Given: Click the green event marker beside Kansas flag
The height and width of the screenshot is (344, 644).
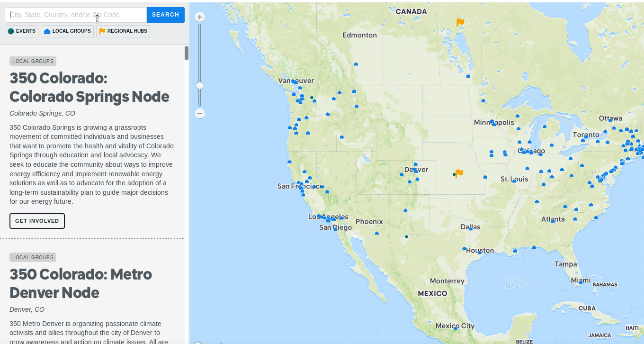Looking at the screenshot, I should pos(454,175).
